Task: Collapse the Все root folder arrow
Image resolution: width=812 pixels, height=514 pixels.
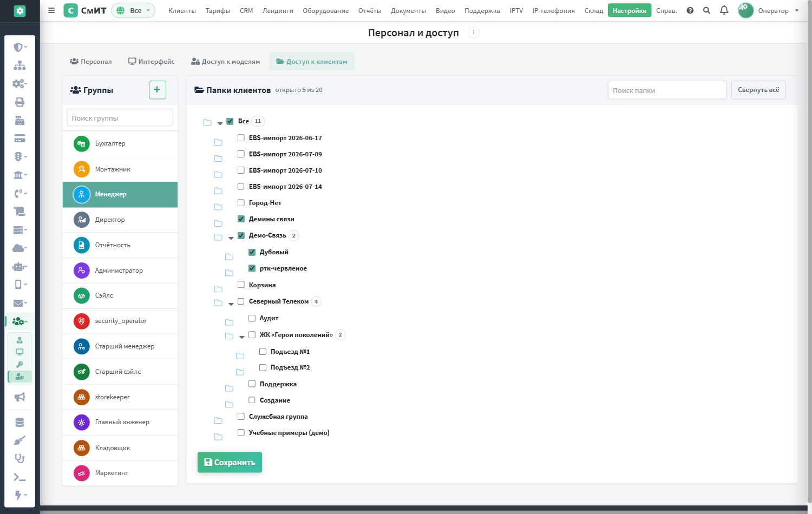Action: pyautogui.click(x=220, y=123)
